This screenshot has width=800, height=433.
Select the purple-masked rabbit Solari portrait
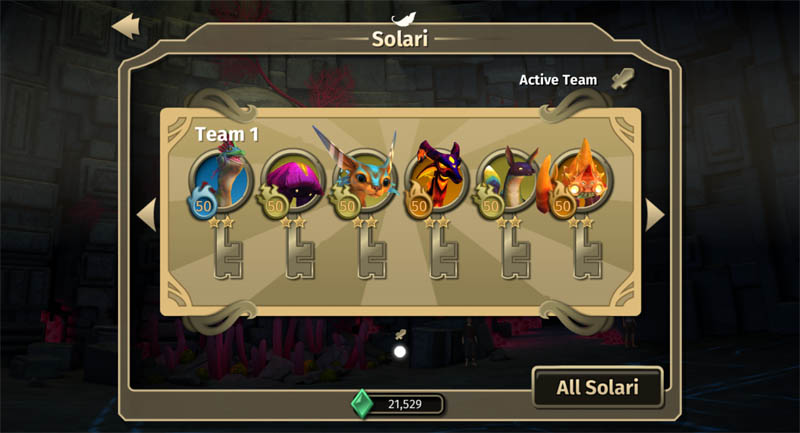[509, 180]
